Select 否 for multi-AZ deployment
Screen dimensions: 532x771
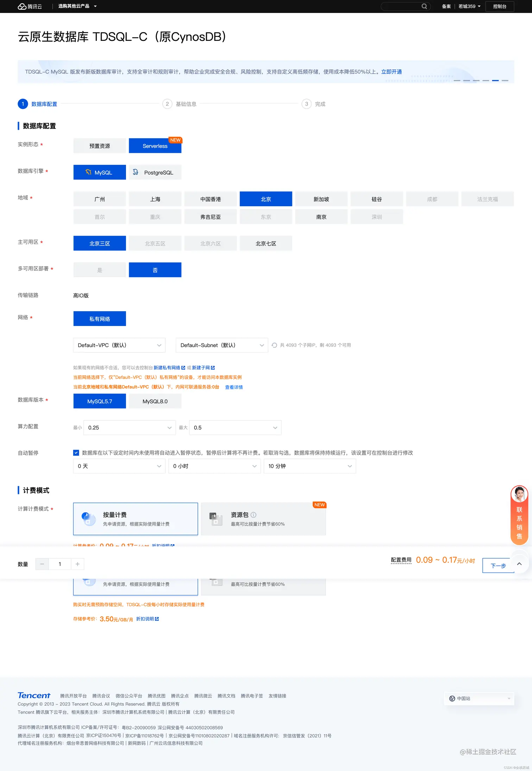(x=155, y=270)
